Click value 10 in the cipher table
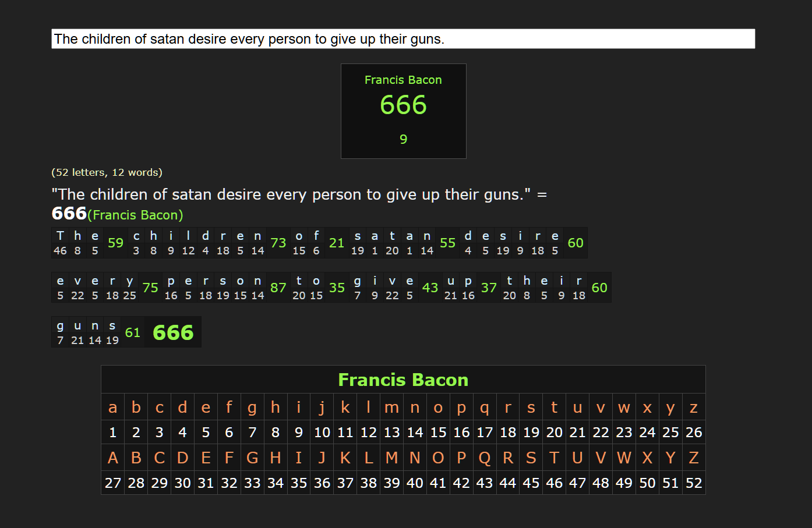This screenshot has width=812, height=528. click(322, 433)
